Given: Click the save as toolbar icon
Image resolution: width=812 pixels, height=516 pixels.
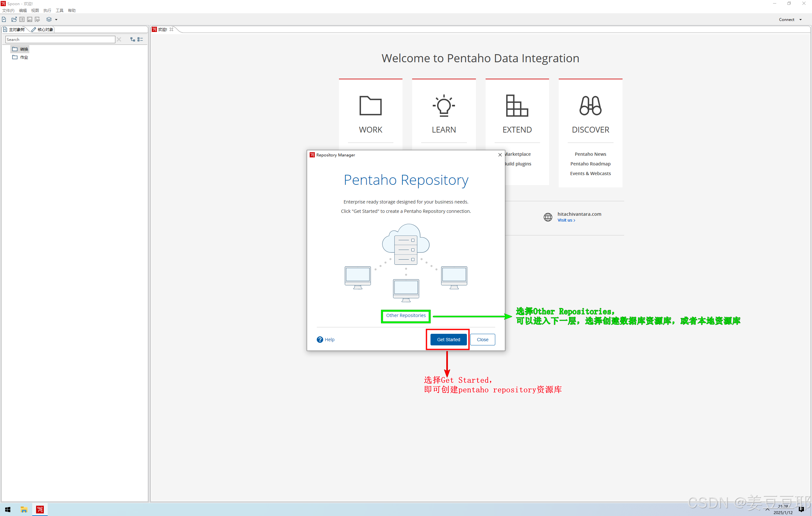Looking at the screenshot, I should click(37, 20).
